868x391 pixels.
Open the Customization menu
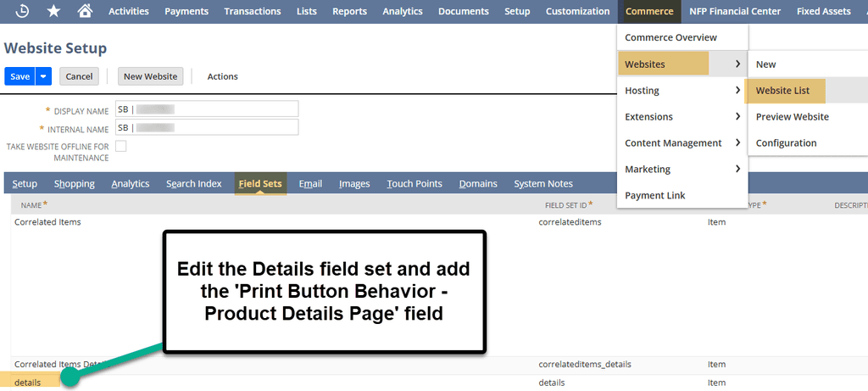pyautogui.click(x=578, y=11)
